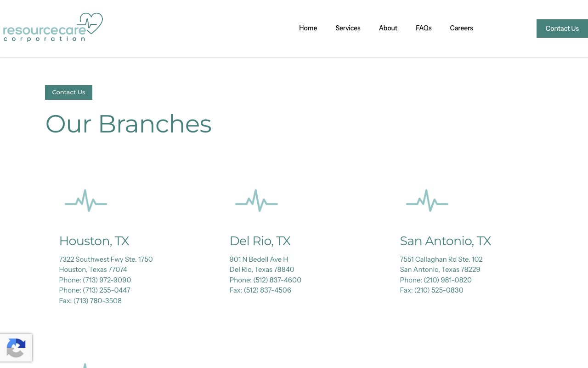Navigate to the Careers page
Image resolution: width=588 pixels, height=368 pixels.
click(x=461, y=28)
